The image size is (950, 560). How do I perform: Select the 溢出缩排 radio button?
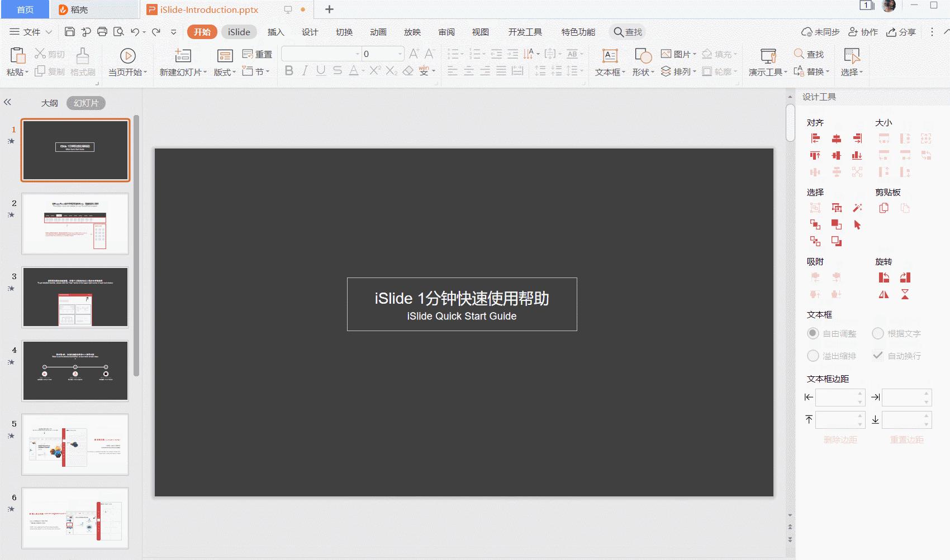(x=813, y=356)
